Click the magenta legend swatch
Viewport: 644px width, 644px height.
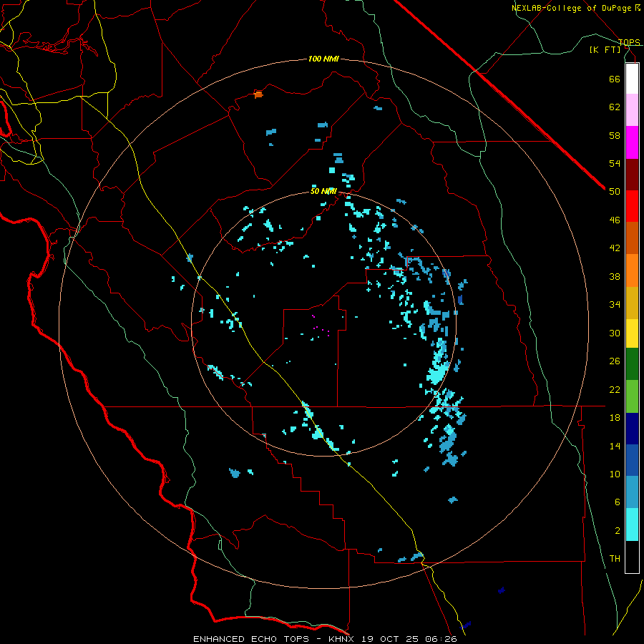pos(632,142)
